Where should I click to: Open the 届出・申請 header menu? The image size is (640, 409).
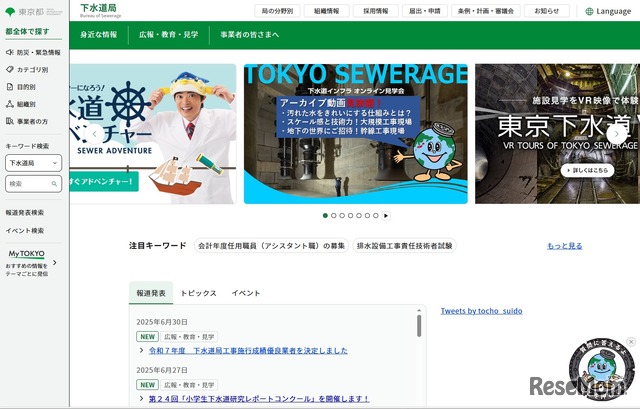(425, 11)
